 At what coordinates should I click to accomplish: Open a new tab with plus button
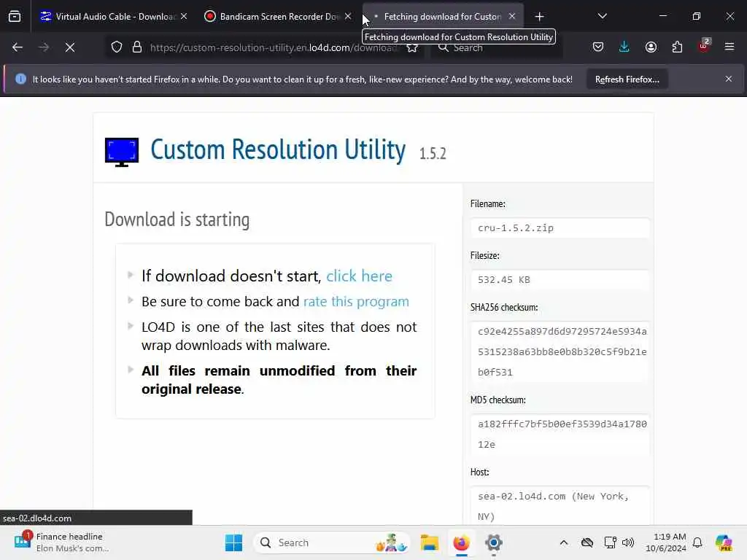tap(539, 17)
